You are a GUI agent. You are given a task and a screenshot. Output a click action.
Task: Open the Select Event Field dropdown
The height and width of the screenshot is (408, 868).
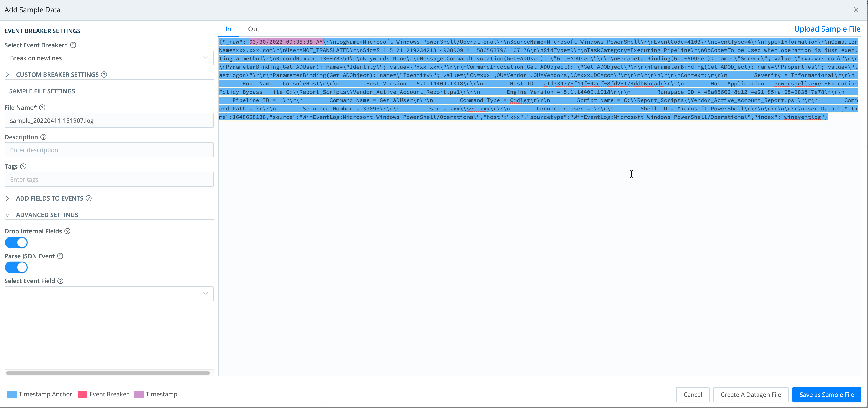[x=109, y=294]
